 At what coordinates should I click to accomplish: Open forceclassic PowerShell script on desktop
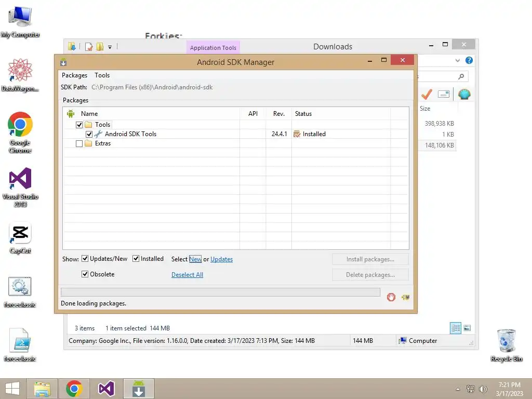point(20,345)
